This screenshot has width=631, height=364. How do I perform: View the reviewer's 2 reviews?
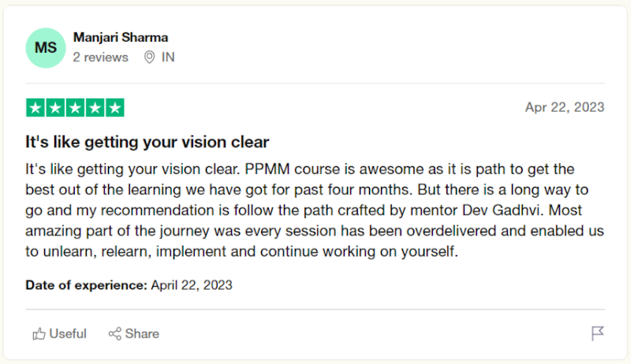(101, 57)
